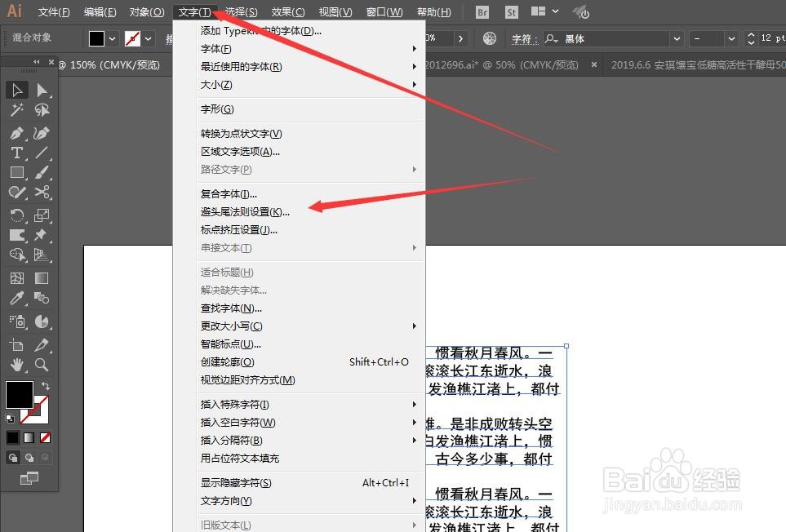Viewport: 786px width, 532px height.
Task: Switch to Draw Normal mode
Action: [x=13, y=458]
